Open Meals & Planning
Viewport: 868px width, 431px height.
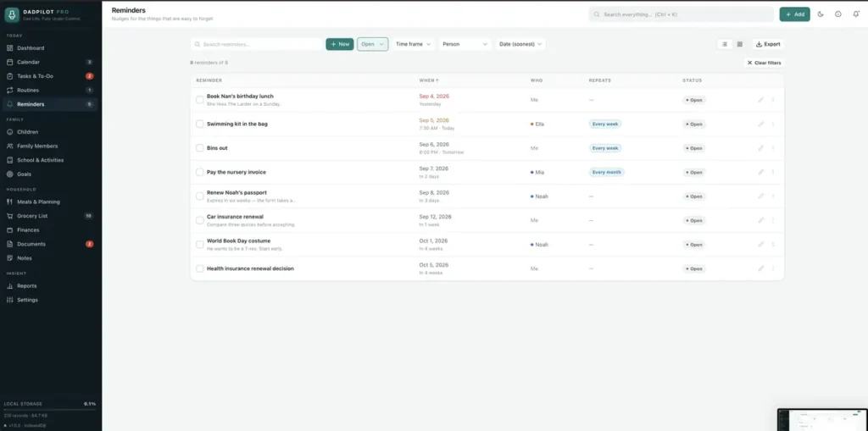50,202
